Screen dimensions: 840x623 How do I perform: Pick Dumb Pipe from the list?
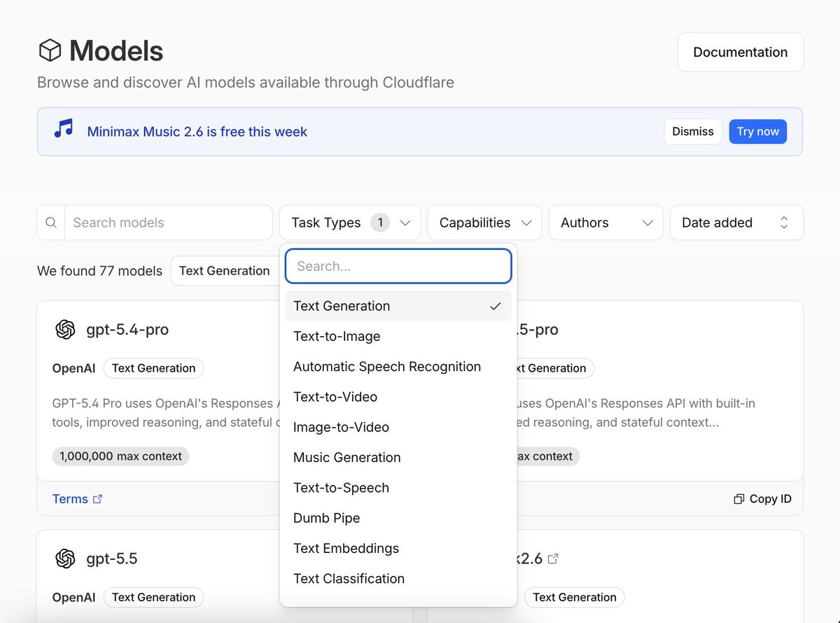398,518
